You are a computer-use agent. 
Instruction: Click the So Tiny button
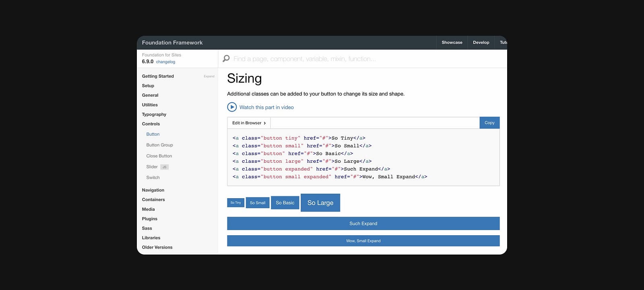pos(236,203)
